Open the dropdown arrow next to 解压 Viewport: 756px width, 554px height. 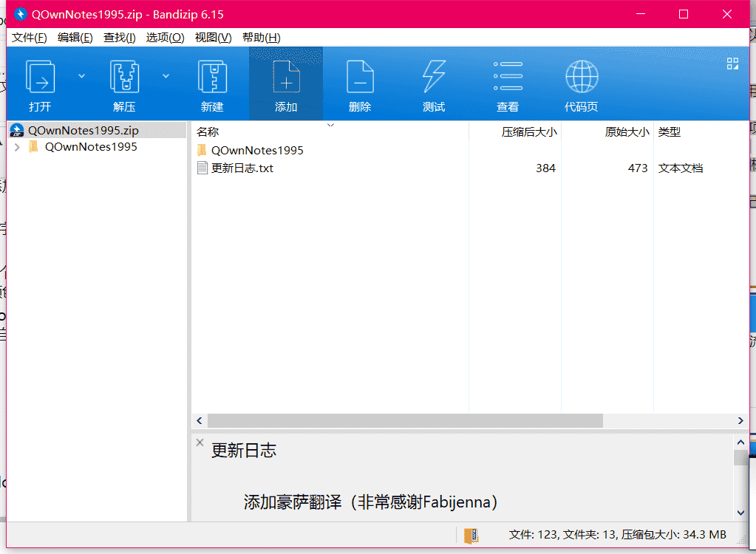[x=166, y=76]
